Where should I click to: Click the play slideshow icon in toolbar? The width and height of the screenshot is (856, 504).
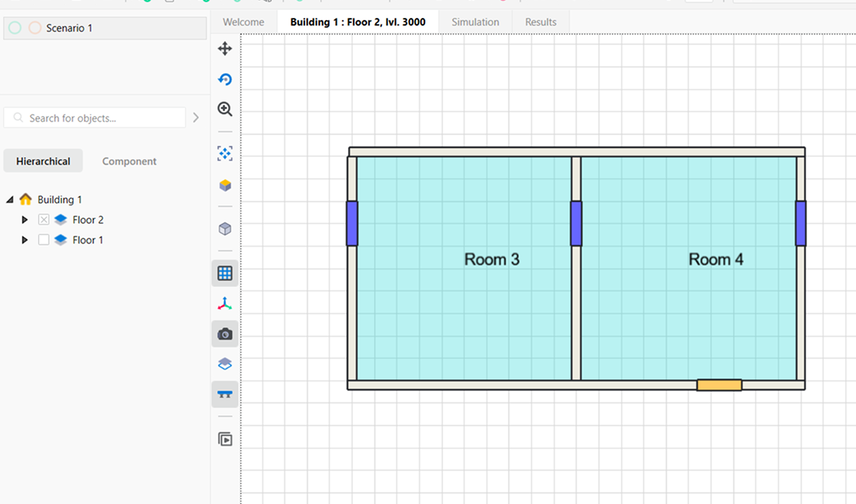point(225,439)
